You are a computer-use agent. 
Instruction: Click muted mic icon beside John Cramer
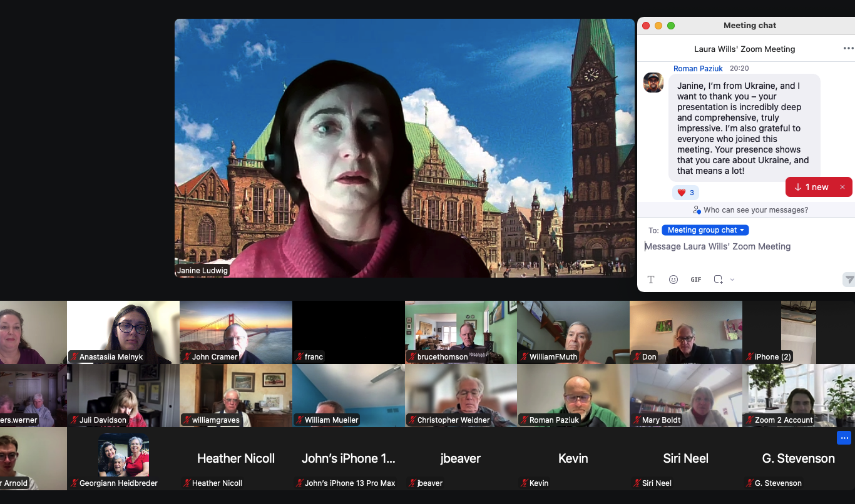tap(187, 357)
